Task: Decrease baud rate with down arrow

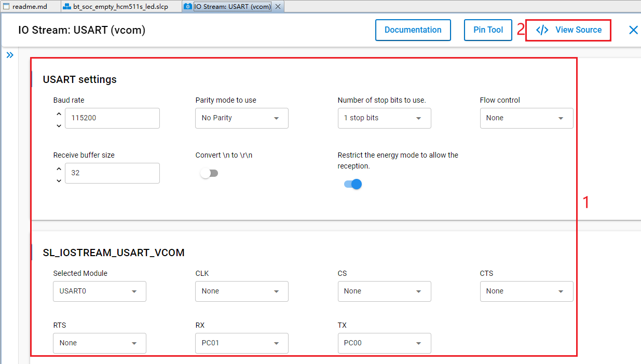Action: point(59,125)
